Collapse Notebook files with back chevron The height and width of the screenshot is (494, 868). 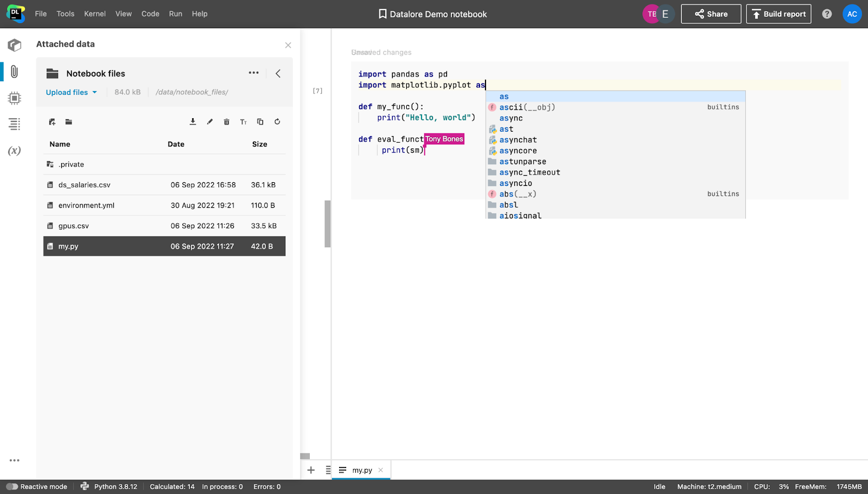click(x=278, y=73)
